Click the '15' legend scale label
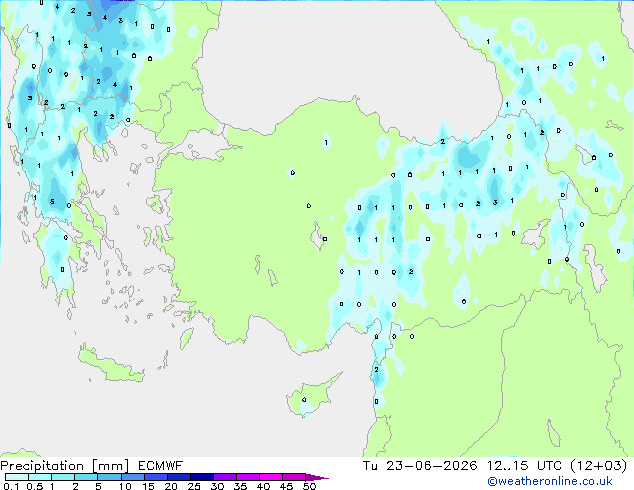 (x=148, y=486)
